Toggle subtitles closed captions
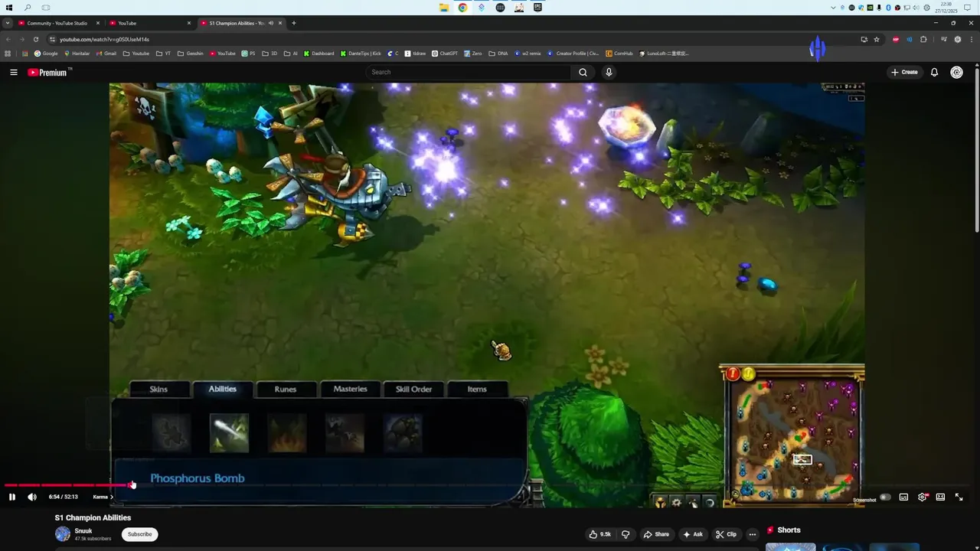 [903, 497]
